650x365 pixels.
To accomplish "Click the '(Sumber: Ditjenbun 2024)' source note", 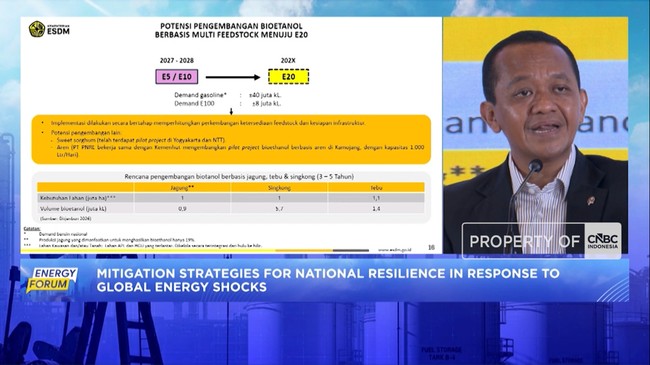I will coord(65,218).
